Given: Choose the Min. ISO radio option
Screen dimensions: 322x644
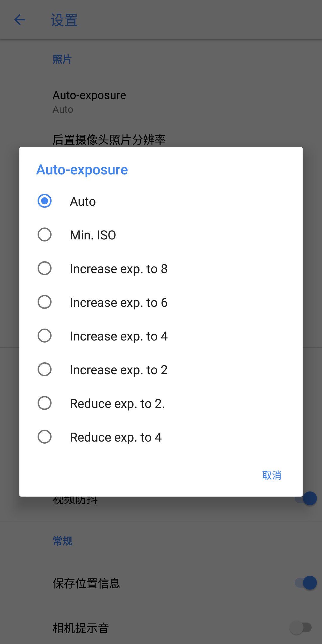Looking at the screenshot, I should 45,235.
